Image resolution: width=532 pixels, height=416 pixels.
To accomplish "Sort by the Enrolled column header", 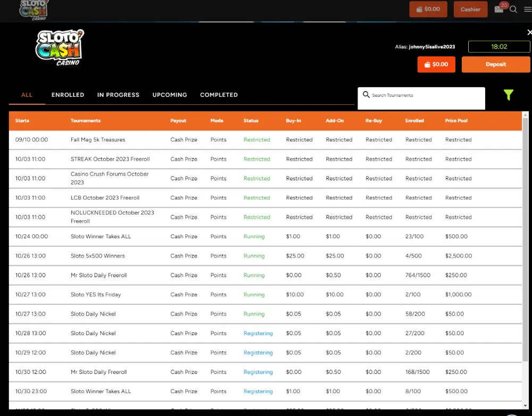I will 414,120.
